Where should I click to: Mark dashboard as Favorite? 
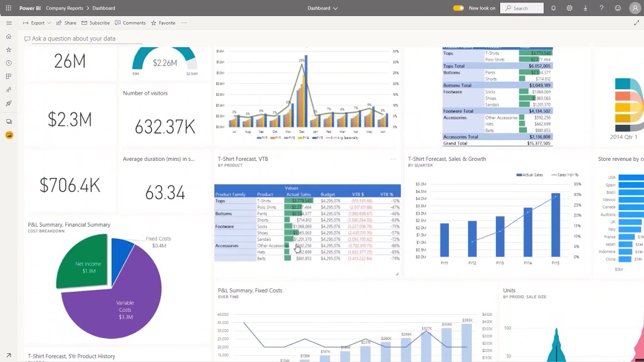pos(163,23)
